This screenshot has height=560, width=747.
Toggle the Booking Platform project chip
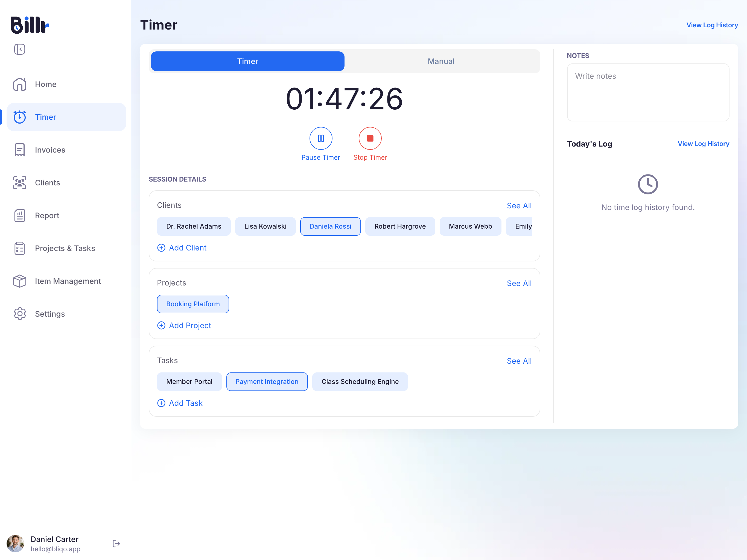click(x=193, y=304)
